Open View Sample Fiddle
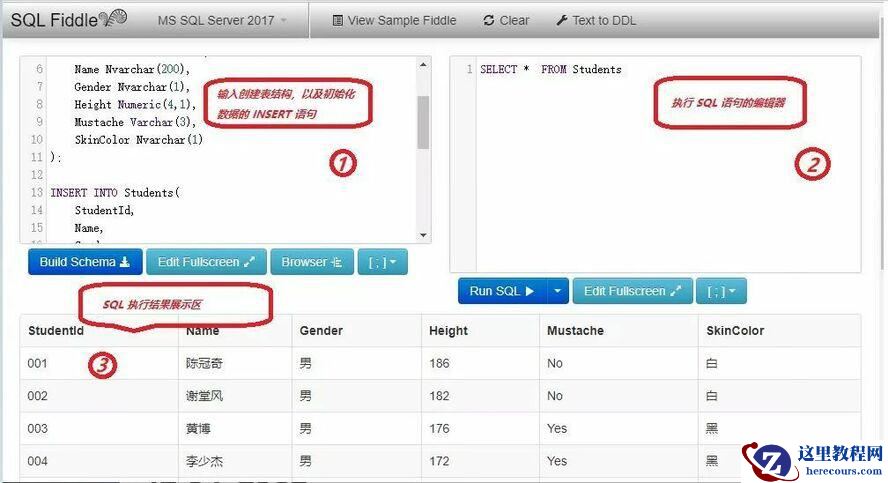The width and height of the screenshot is (888, 483). click(x=394, y=20)
